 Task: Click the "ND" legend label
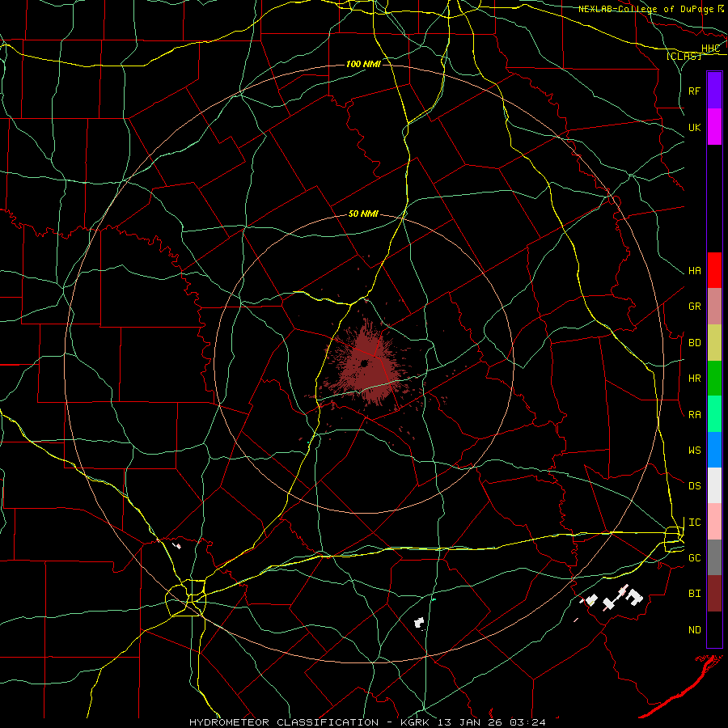(x=694, y=630)
